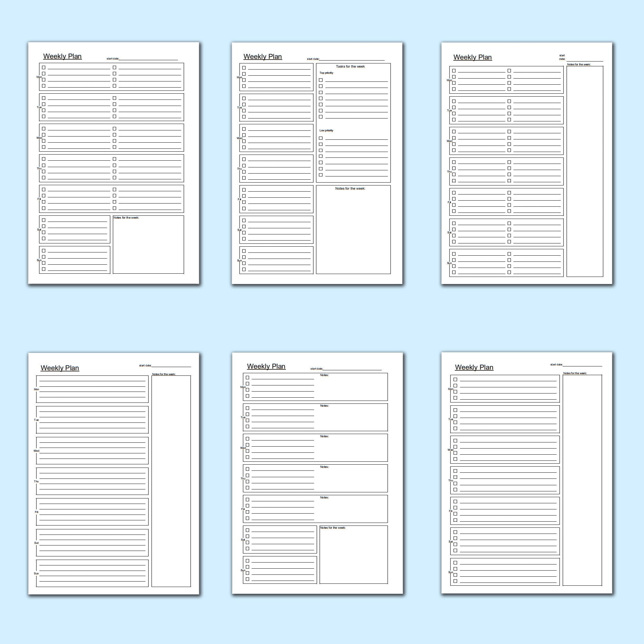
Task: Click the top-left Weekly Plan template
Action: pyautogui.click(x=124, y=170)
